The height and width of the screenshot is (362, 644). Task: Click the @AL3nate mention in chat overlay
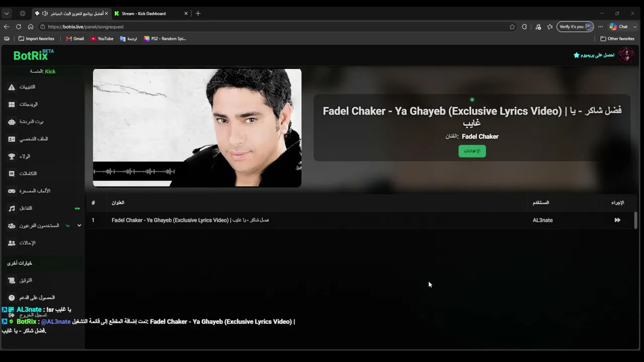[x=56, y=322]
